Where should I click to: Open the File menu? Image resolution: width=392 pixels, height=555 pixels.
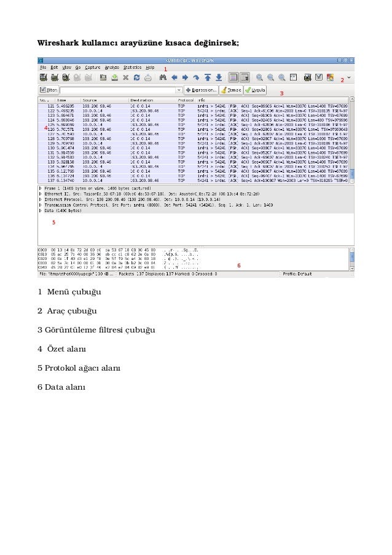[43, 67]
